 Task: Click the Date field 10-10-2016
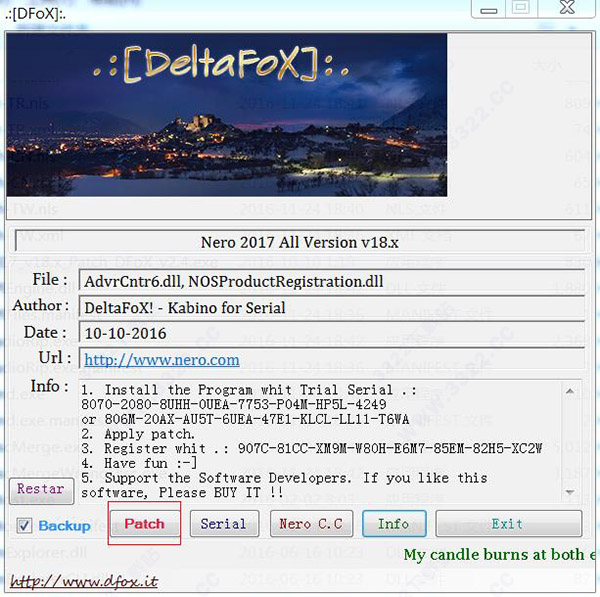click(x=332, y=333)
